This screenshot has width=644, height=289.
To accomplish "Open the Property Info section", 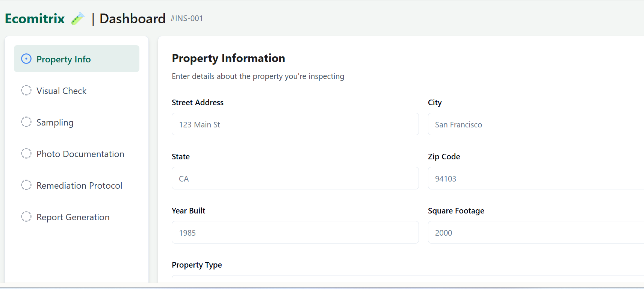I will tap(77, 59).
